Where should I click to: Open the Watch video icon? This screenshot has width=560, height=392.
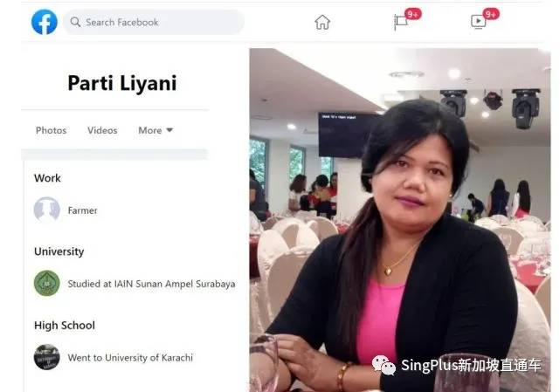coord(478,22)
